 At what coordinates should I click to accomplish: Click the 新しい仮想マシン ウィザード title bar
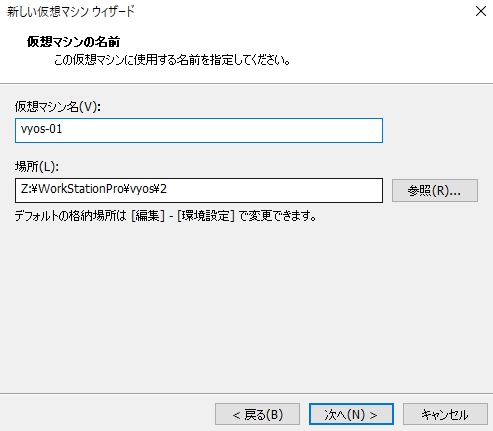71,12
